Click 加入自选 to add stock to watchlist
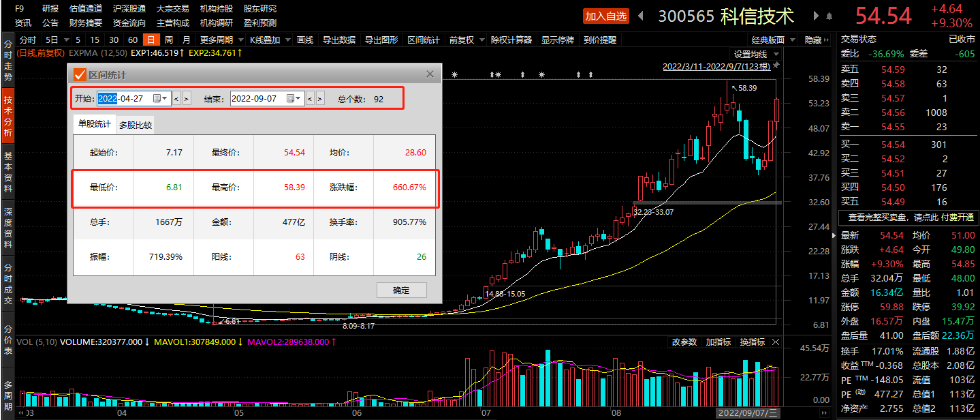The width and height of the screenshot is (980, 420). 605,15
